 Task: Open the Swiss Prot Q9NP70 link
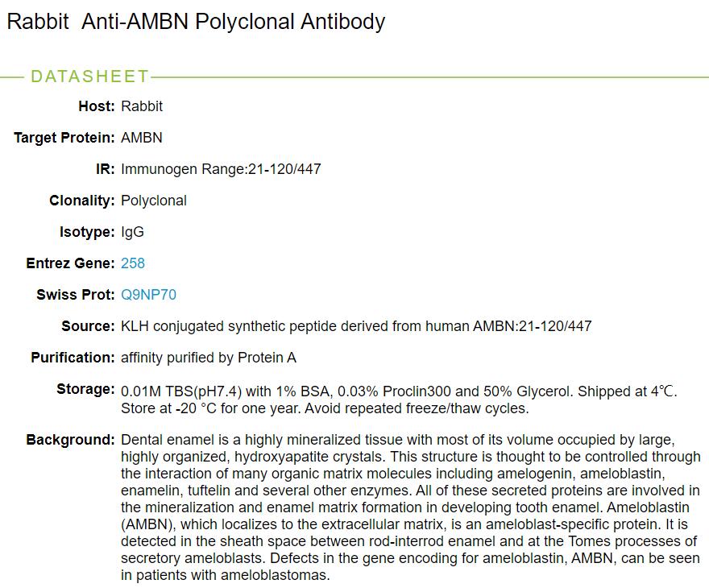[148, 295]
